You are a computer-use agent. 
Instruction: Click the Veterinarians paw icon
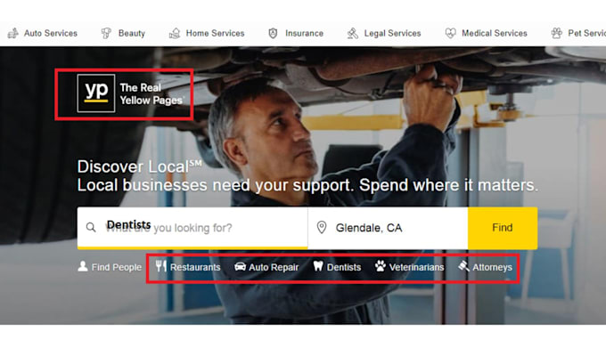click(x=381, y=266)
